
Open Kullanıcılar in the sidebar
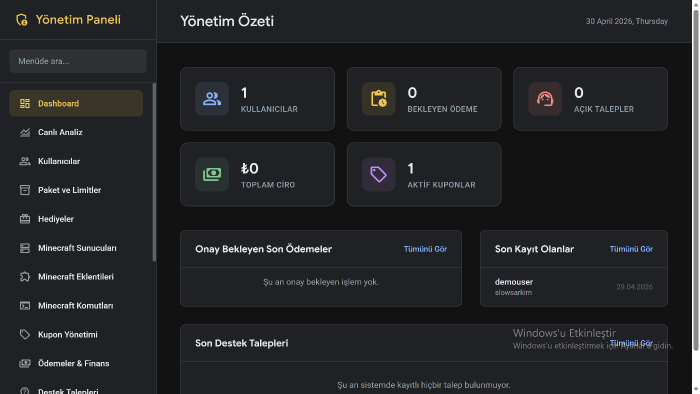tap(76, 161)
